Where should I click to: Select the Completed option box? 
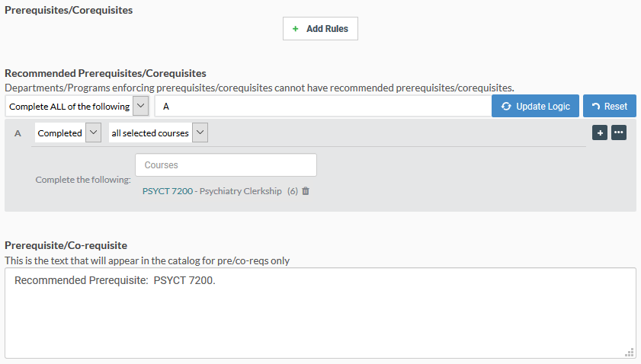click(x=60, y=133)
